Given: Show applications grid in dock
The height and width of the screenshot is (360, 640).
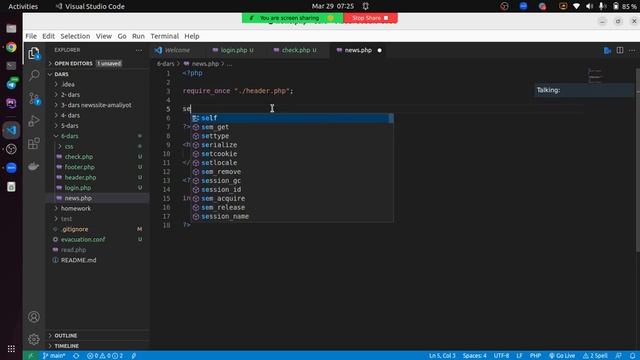Looking at the screenshot, I should point(11,348).
